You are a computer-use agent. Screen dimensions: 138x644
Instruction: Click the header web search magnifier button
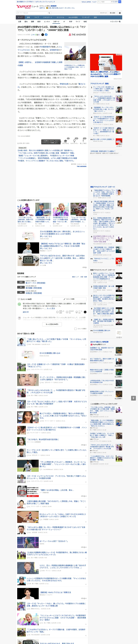point(120,2)
